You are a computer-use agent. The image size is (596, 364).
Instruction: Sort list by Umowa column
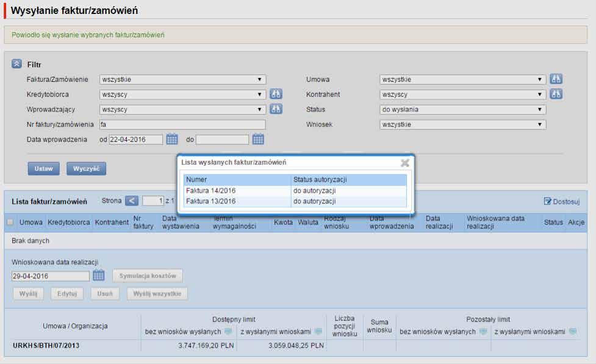[31, 223]
